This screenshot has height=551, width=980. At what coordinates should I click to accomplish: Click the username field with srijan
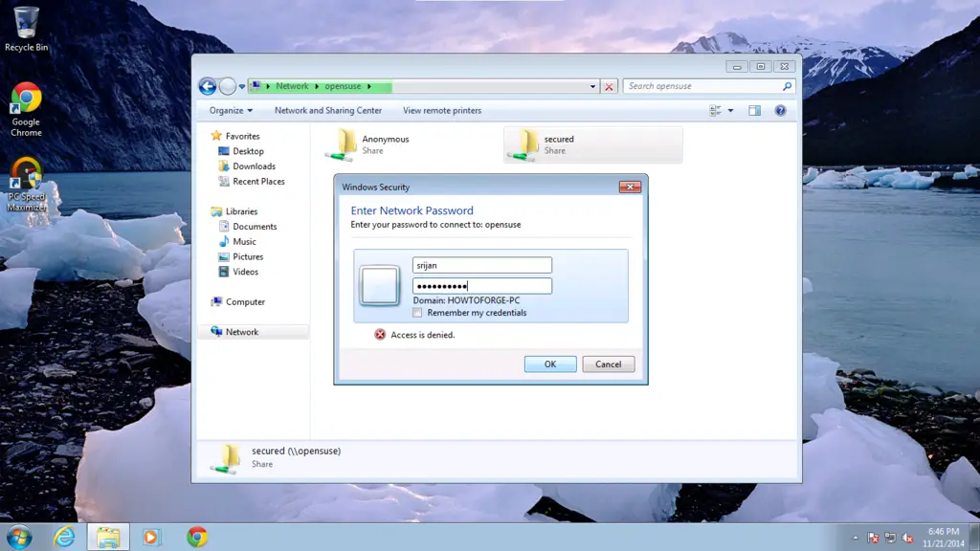point(482,265)
